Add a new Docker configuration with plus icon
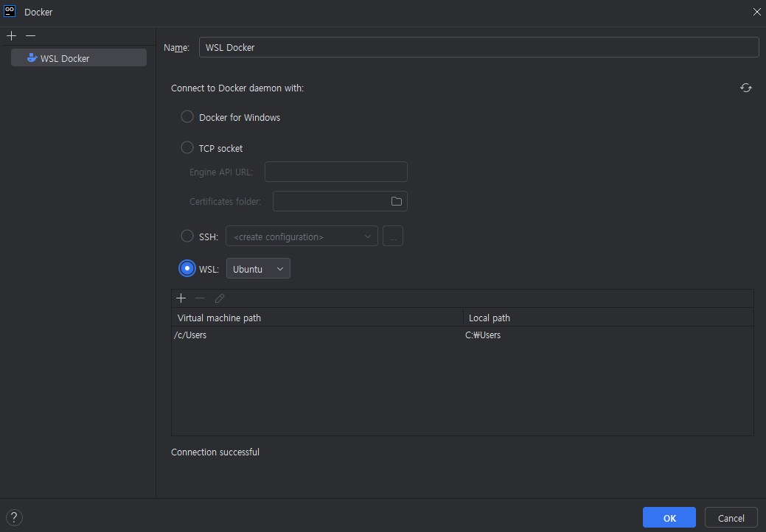The width and height of the screenshot is (766, 532). (x=11, y=35)
